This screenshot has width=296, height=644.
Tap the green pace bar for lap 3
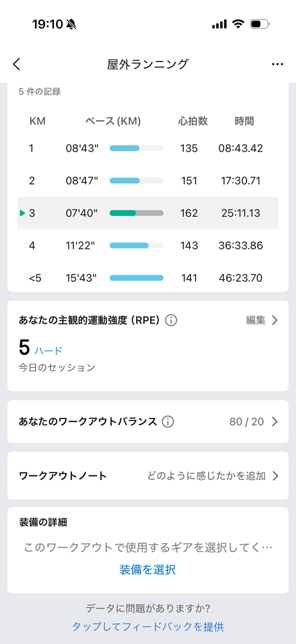pyautogui.click(x=123, y=212)
